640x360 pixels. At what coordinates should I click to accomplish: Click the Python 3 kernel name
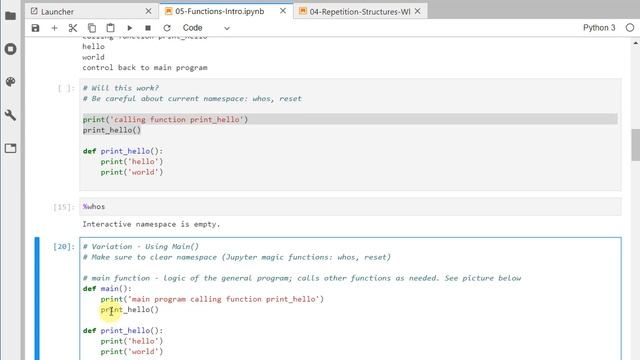(599, 27)
